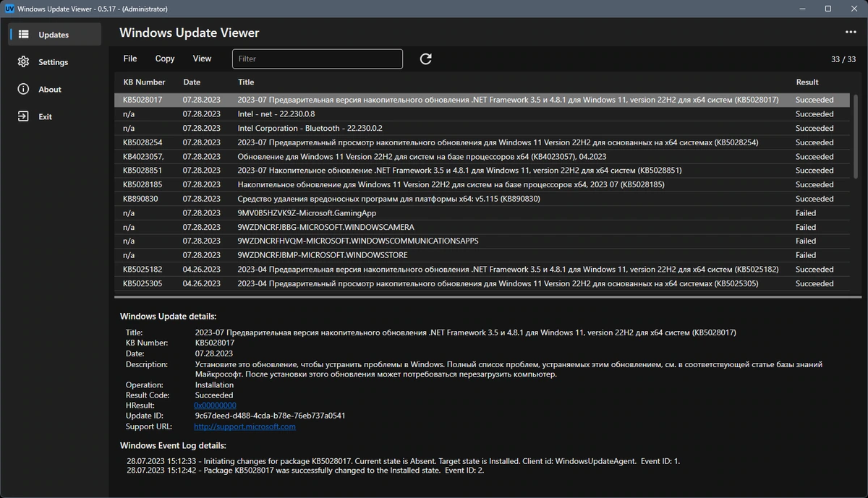Image resolution: width=868 pixels, height=498 pixels.
Task: Click in the Filter text box
Action: pyautogui.click(x=318, y=59)
